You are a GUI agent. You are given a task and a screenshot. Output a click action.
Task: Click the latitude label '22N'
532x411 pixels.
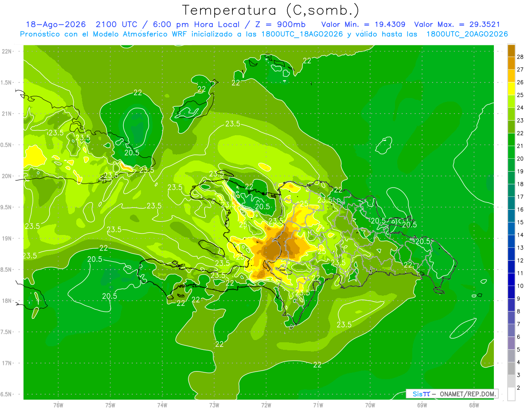6,51
